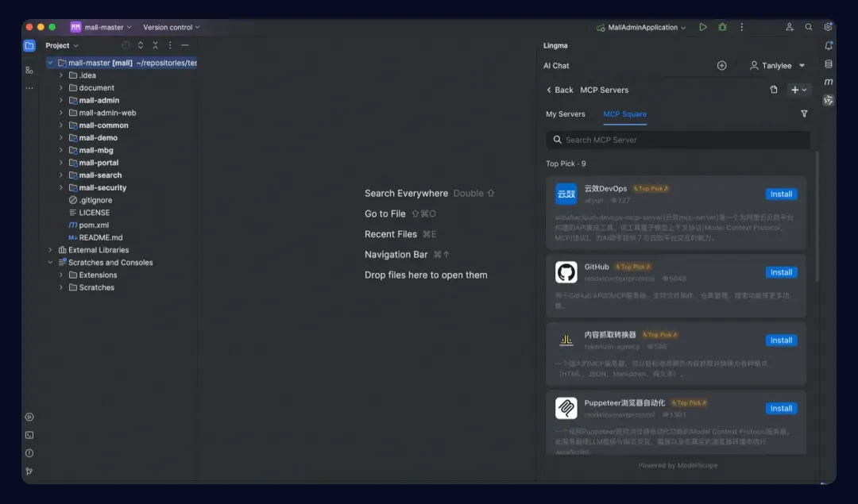The image size is (858, 504).
Task: Start debugging with the bug icon
Action: (722, 27)
